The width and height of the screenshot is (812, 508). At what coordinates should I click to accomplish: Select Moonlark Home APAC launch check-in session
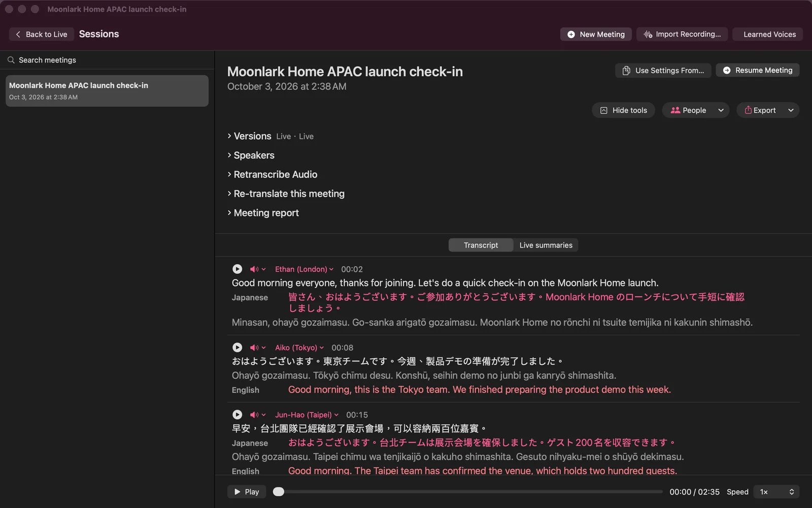107,91
